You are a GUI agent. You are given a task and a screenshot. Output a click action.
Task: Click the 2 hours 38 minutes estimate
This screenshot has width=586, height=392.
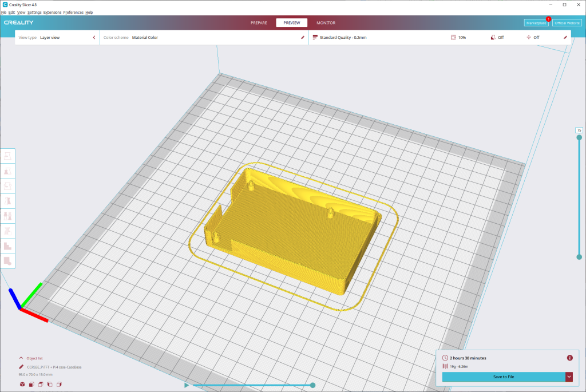(468, 358)
